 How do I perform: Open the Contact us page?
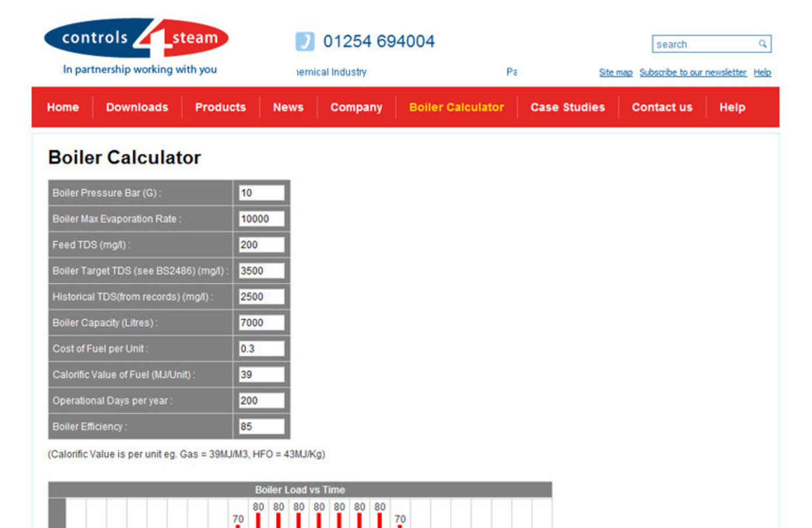pyautogui.click(x=662, y=107)
